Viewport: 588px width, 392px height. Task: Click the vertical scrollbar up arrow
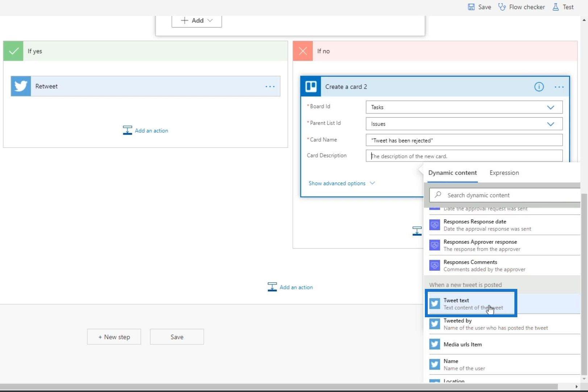point(584,20)
